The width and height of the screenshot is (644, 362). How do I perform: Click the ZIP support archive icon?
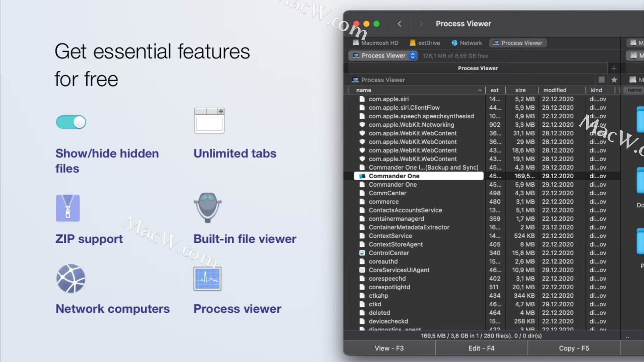(x=68, y=208)
